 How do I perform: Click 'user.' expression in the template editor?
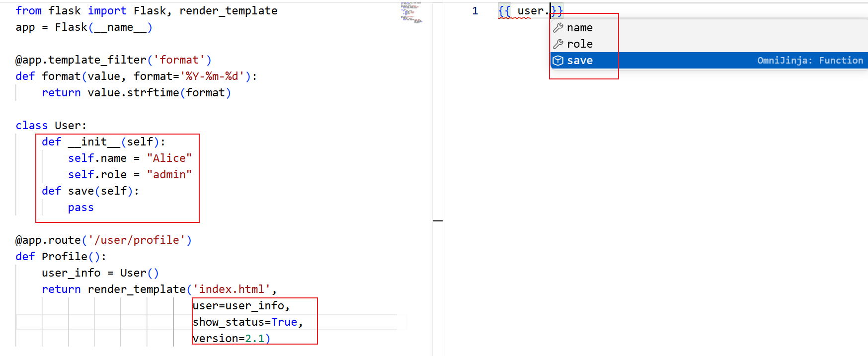click(533, 11)
